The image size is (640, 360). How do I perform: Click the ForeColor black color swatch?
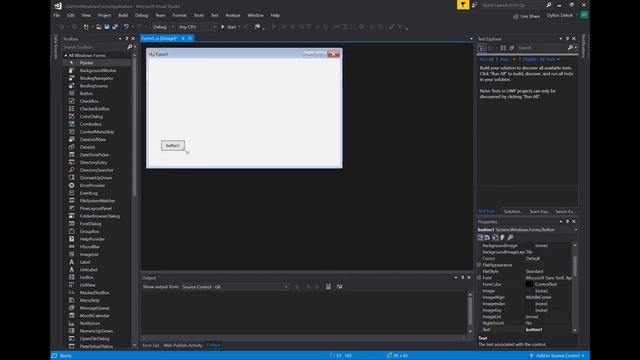tap(529, 284)
